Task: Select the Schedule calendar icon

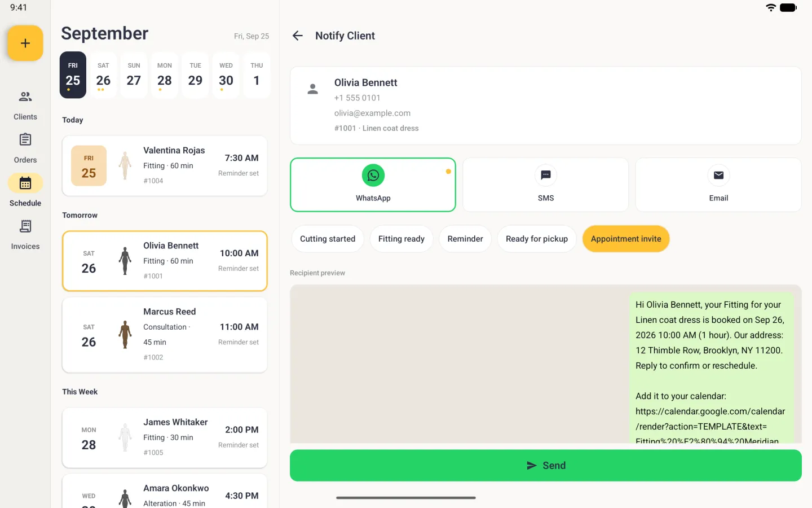Action: click(25, 183)
